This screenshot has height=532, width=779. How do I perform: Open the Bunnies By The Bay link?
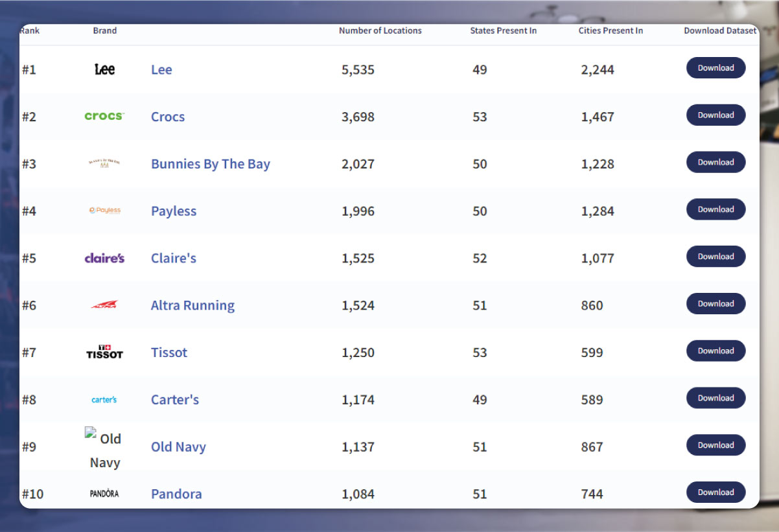211,164
